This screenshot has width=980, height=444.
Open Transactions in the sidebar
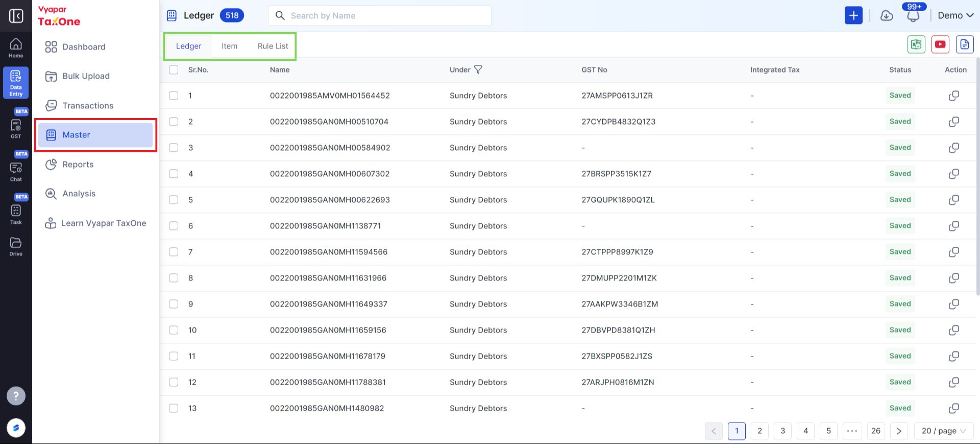point(79,106)
